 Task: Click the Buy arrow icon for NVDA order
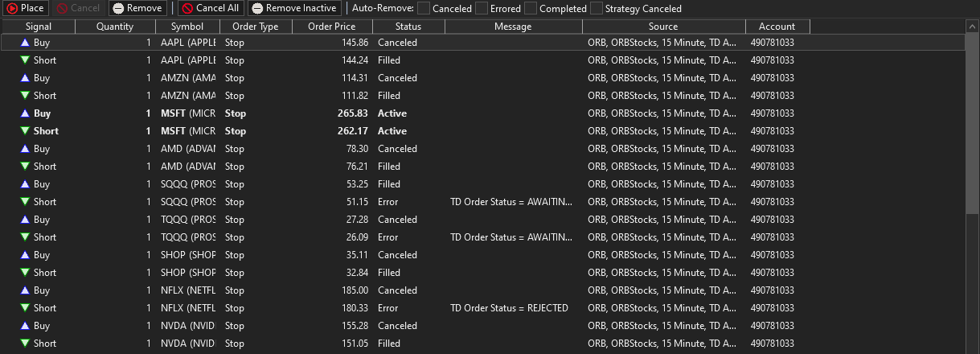[x=25, y=326]
